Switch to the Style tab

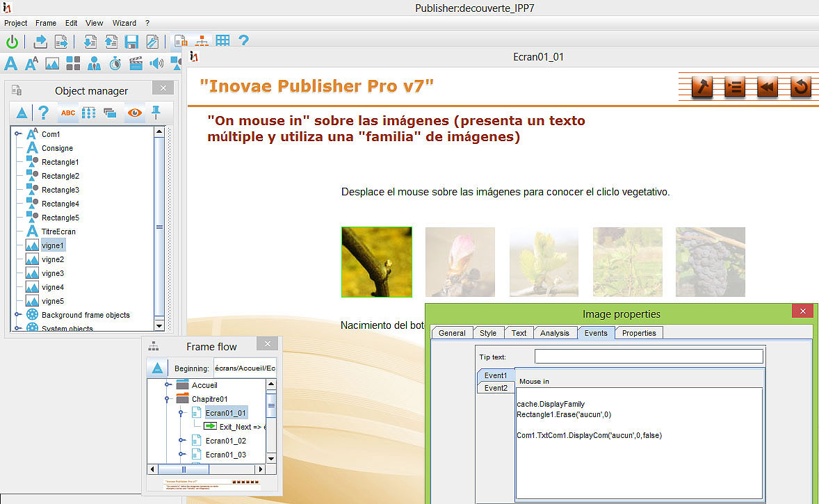tap(488, 333)
